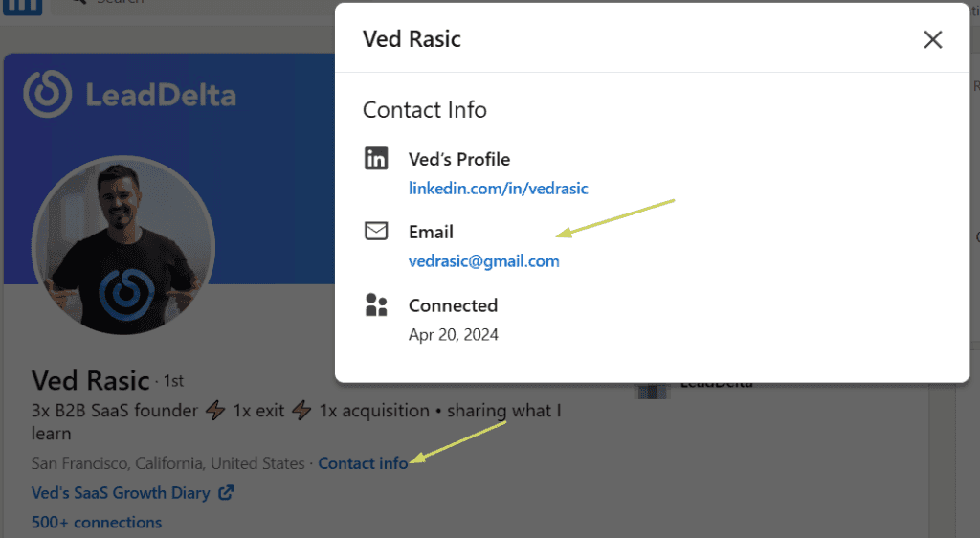Screen dimensions: 980x538
Task: Click the Ved's Profile label in dialog
Action: (x=459, y=159)
